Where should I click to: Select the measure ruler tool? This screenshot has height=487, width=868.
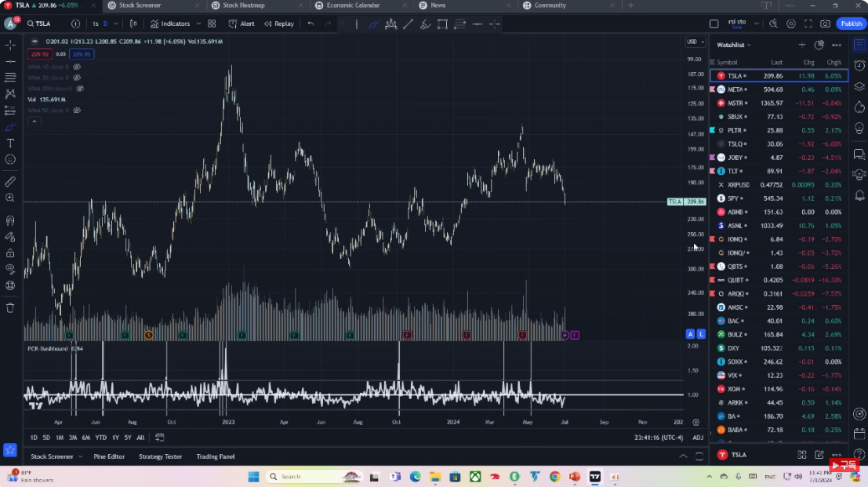point(10,181)
